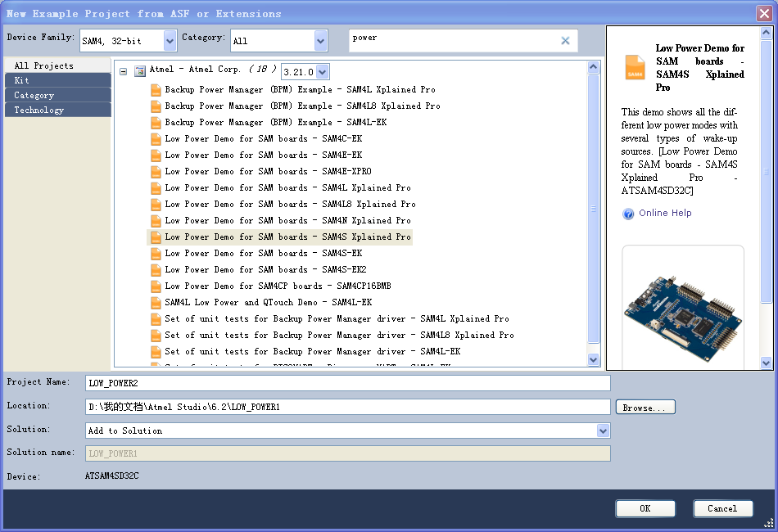Switch to the Technology tab
Screen dimensions: 778x532
point(57,110)
